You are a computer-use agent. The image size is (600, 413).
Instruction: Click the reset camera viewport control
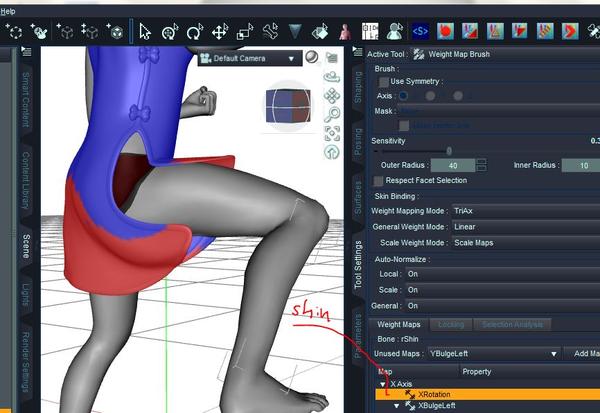pyautogui.click(x=332, y=152)
